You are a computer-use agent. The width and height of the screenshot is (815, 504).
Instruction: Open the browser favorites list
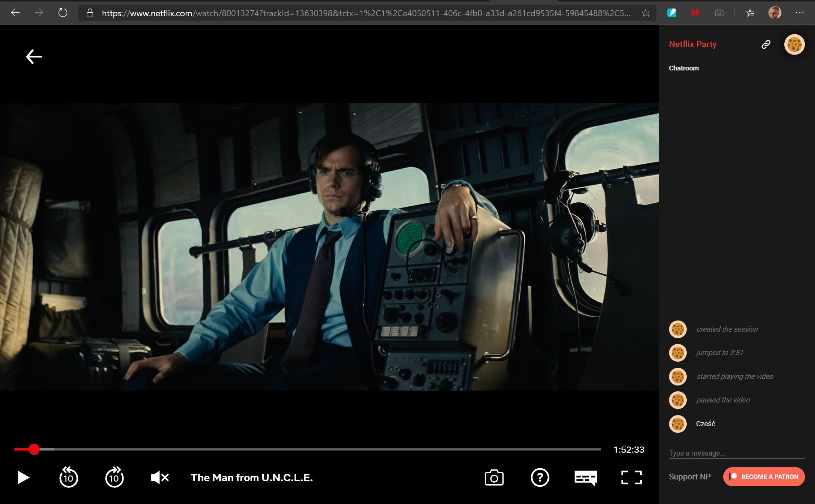750,13
